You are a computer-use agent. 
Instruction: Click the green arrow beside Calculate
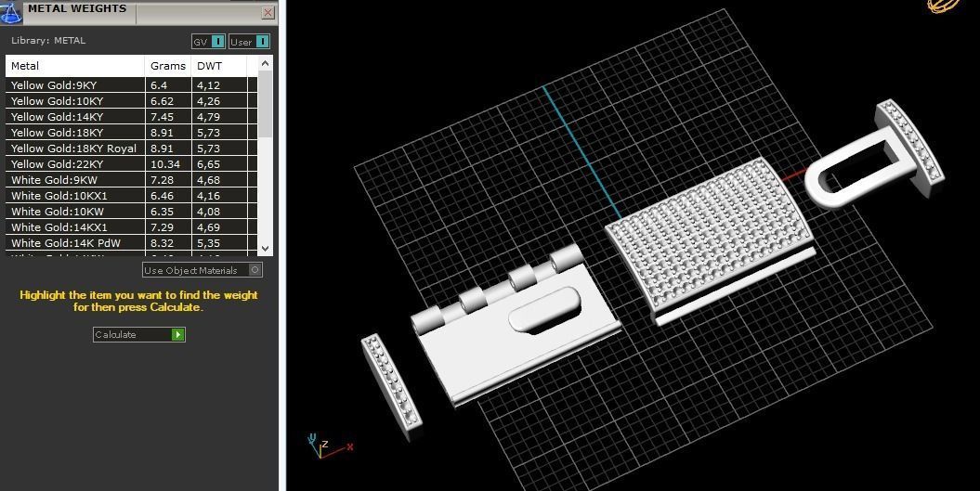point(178,335)
